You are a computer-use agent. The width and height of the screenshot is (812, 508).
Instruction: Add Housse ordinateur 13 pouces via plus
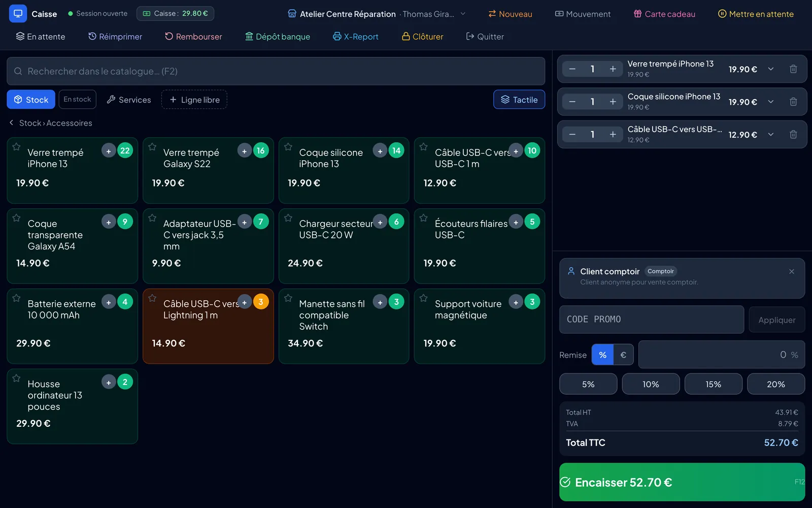[109, 383]
